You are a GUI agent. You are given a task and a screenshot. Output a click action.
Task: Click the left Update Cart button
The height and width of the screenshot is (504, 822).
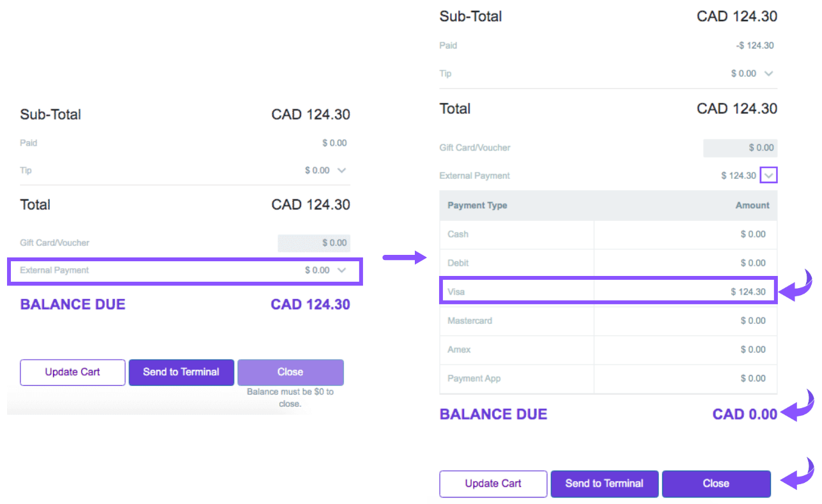tap(72, 372)
